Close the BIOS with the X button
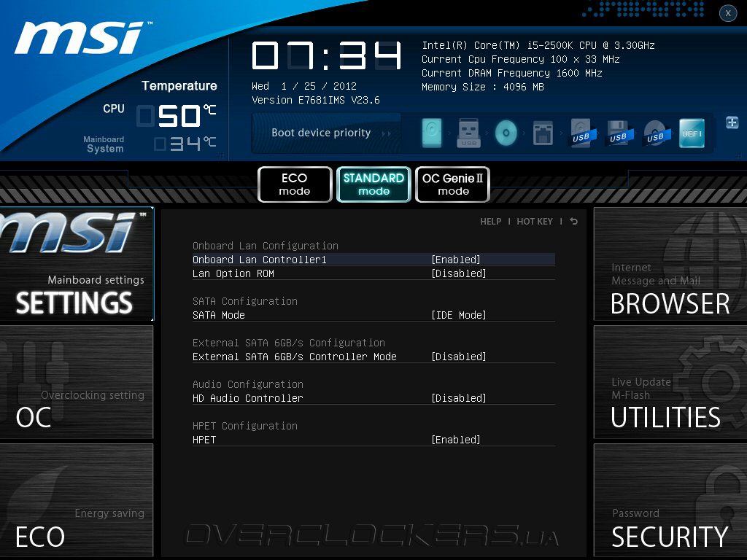747x560 pixels. click(728, 13)
